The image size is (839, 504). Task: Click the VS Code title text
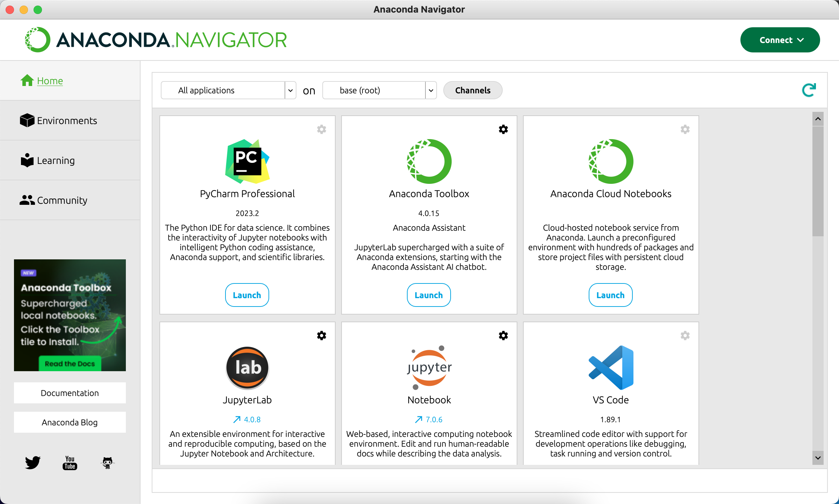pyautogui.click(x=611, y=400)
